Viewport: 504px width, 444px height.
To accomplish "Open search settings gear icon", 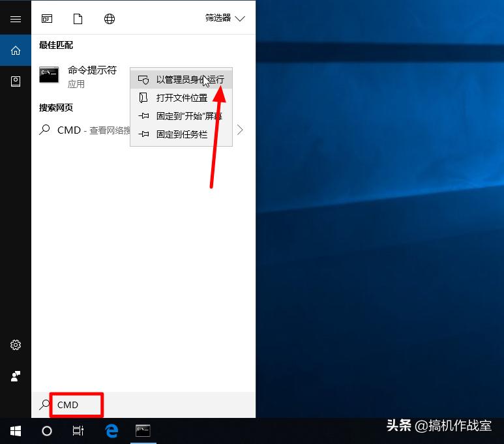I will (x=16, y=345).
